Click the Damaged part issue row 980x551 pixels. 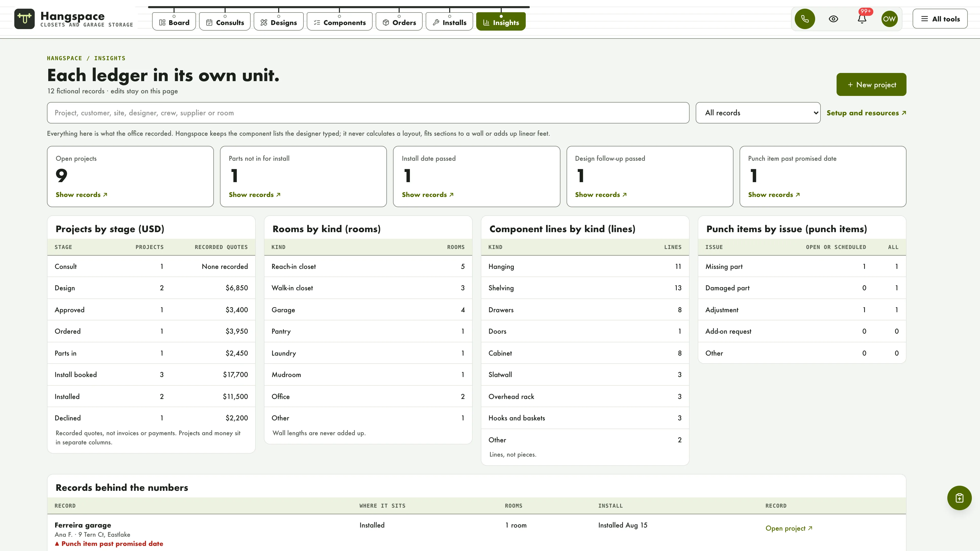[x=802, y=288]
